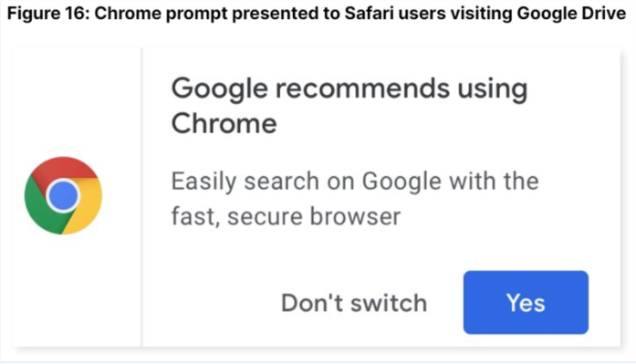Confirm switching with the blue Yes button

tap(526, 302)
